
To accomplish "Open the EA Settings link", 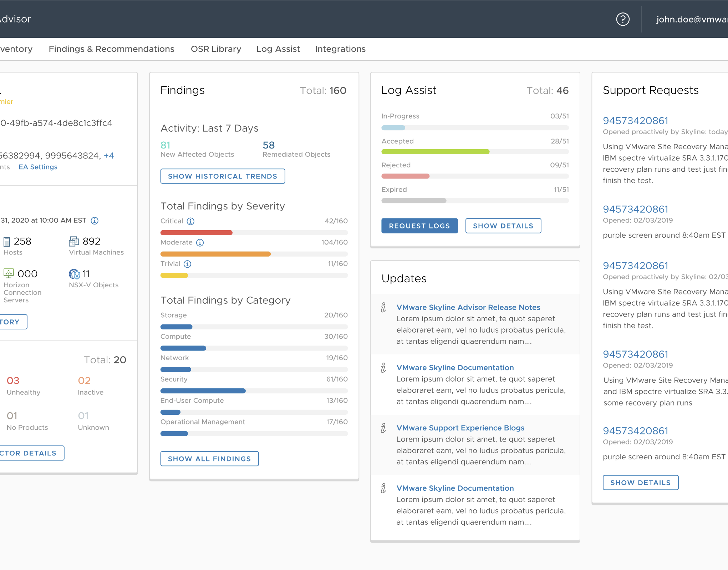I will pos(38,167).
